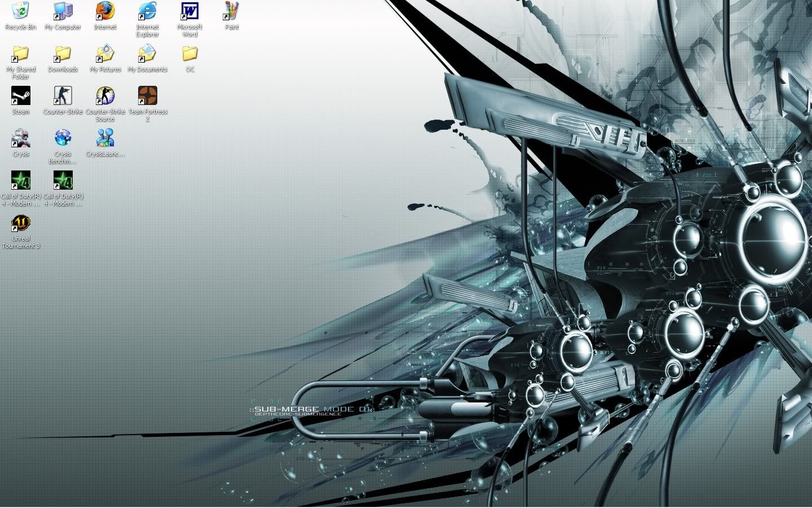812x508 pixels.
Task: Open the My Pictures folder
Action: tap(105, 54)
